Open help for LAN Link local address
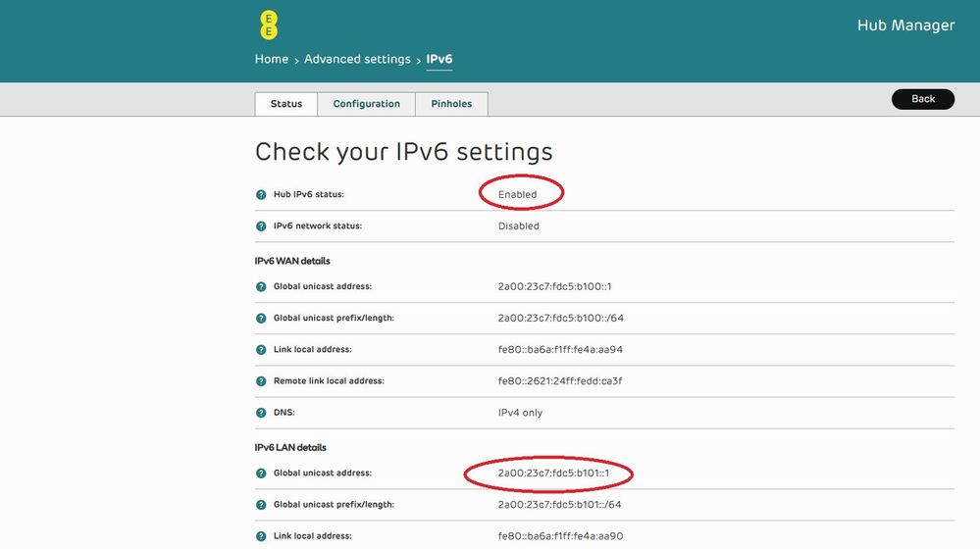 [x=261, y=536]
